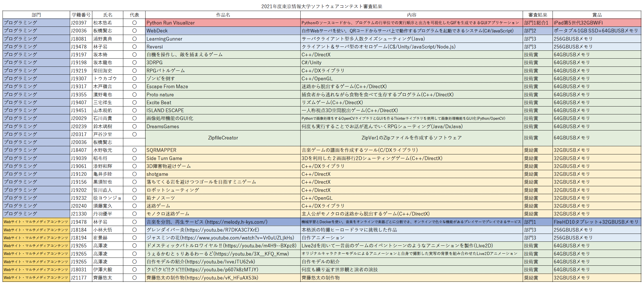Select the ZipVer1のZipファイルを作成するソフトウェア cell
This screenshot has width=644, height=284.
coord(412,138)
